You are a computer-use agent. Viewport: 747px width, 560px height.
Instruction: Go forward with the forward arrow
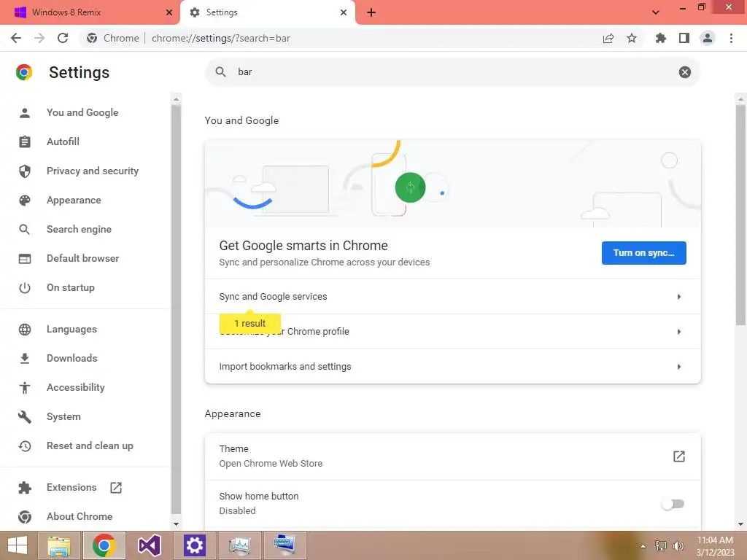39,38
